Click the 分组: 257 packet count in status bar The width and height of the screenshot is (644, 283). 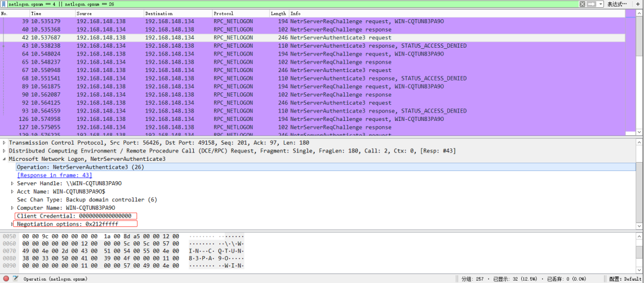click(x=473, y=279)
